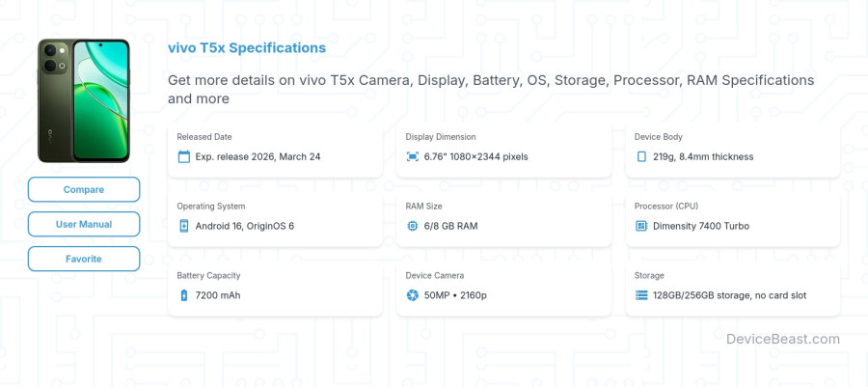Click the camera shutter icon
Viewport: 868px width, 387px height.
413,295
